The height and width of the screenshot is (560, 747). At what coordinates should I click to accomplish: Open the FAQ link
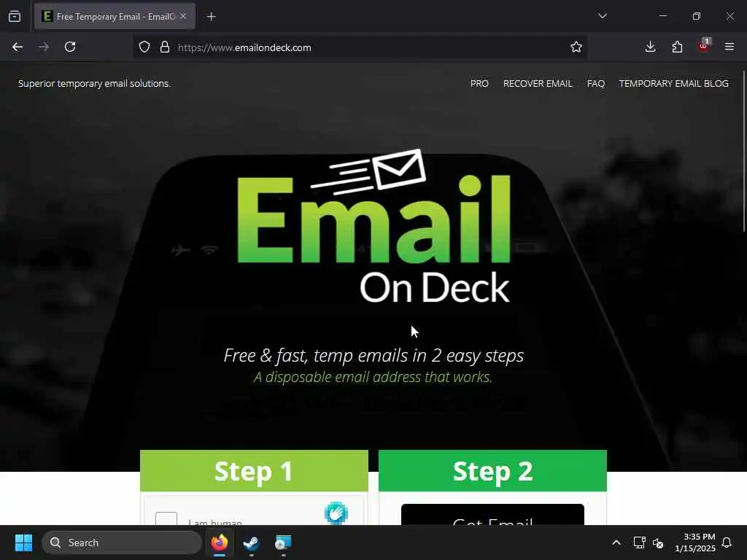[596, 84]
